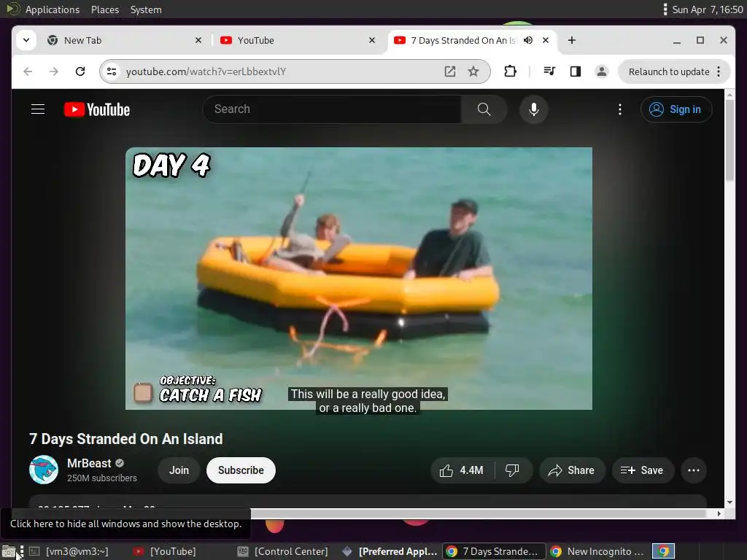Click the 250M subscribers text
Image resolution: width=747 pixels, height=560 pixels.
102,478
